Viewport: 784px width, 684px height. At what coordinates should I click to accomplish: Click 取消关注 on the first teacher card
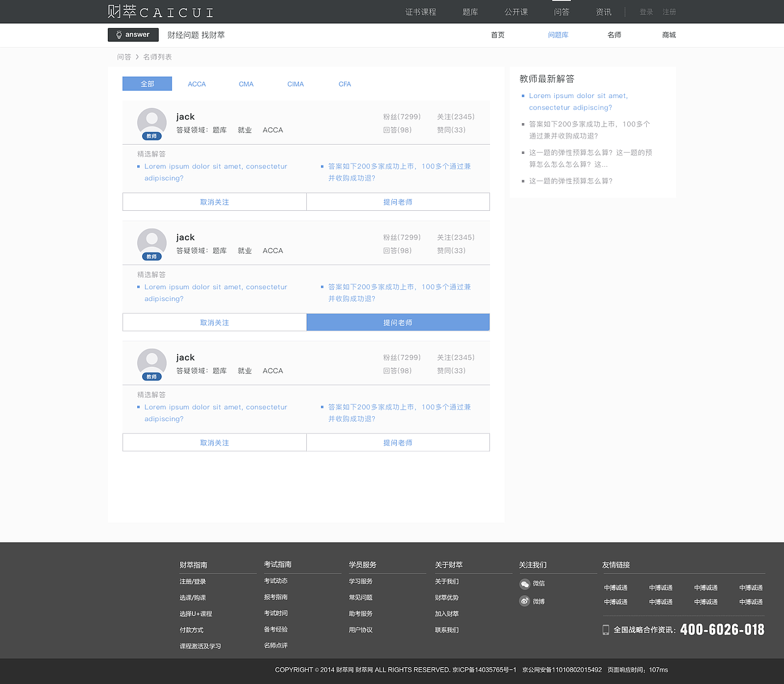(214, 202)
